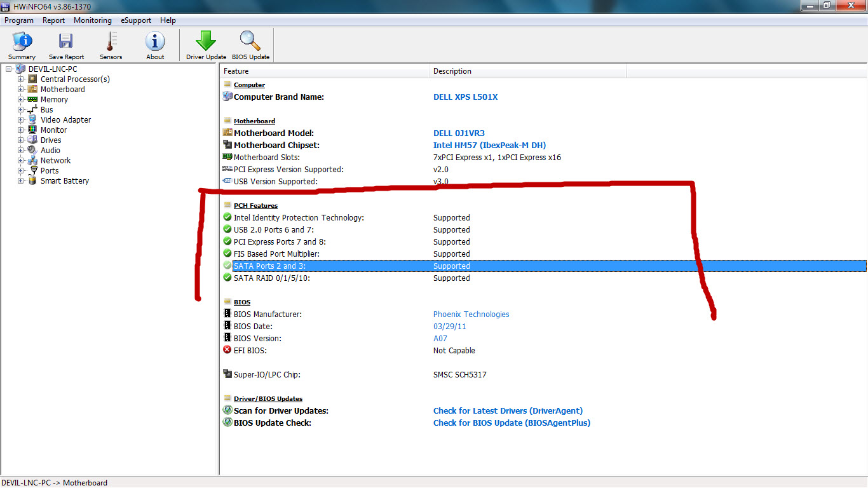This screenshot has width=868, height=488.
Task: Expand the Video Adapter node
Action: point(21,119)
